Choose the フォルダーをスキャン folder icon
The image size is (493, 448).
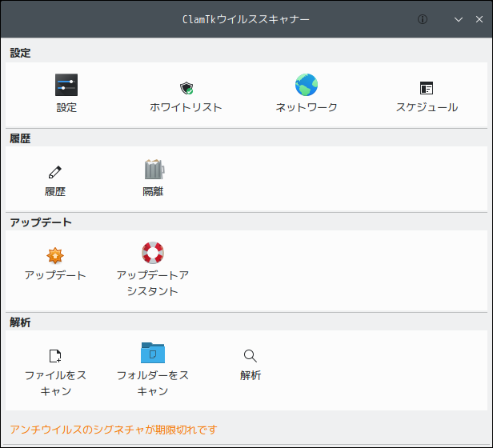click(x=153, y=353)
